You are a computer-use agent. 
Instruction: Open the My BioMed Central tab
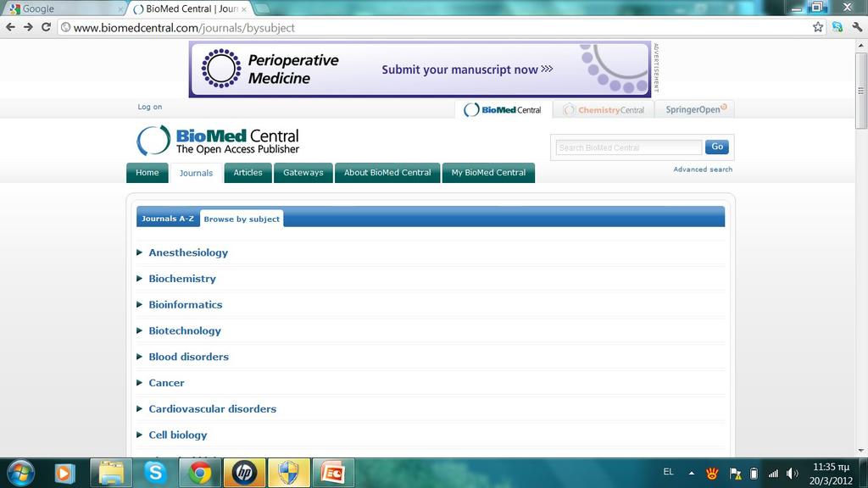coord(488,173)
